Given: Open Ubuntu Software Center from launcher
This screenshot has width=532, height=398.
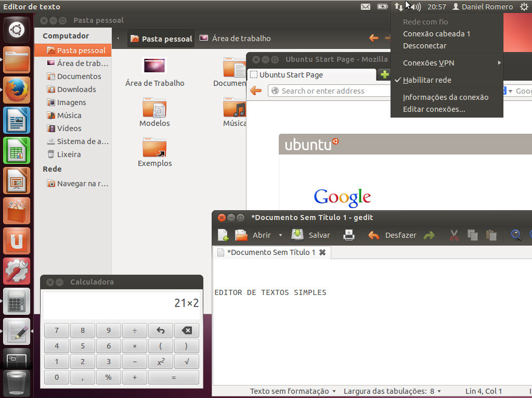Looking at the screenshot, I should [17, 211].
